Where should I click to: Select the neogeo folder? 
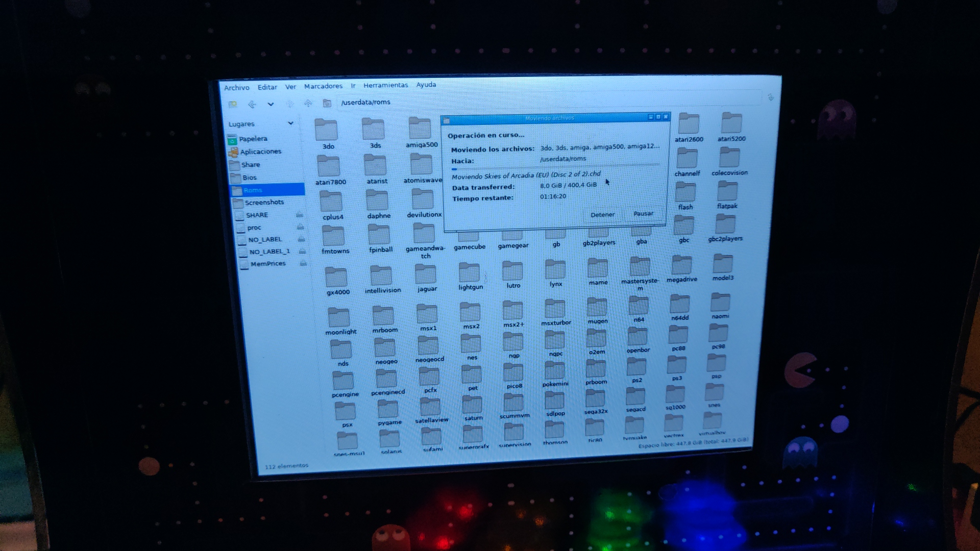point(385,352)
